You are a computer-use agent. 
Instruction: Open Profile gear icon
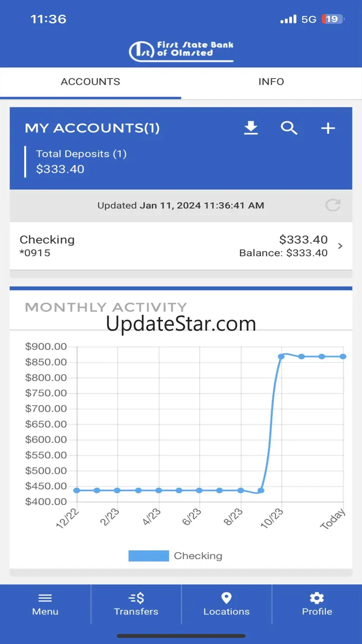pos(317,598)
